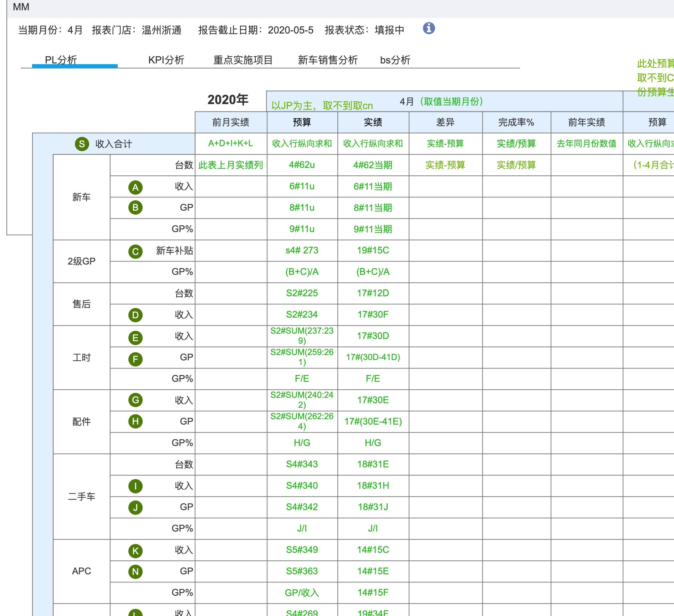Image resolution: width=674 pixels, height=616 pixels.
Task: Click the green G badge in 配件 收入 row
Action: coord(136,400)
